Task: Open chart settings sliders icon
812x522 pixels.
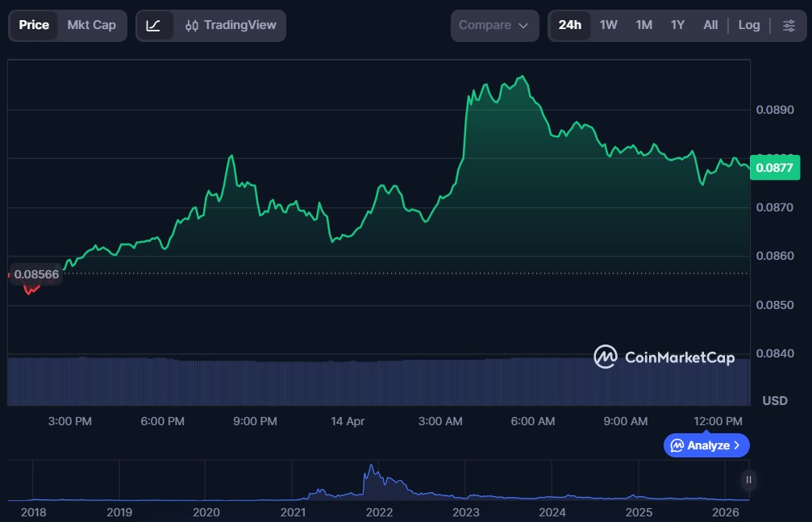Action: point(788,25)
